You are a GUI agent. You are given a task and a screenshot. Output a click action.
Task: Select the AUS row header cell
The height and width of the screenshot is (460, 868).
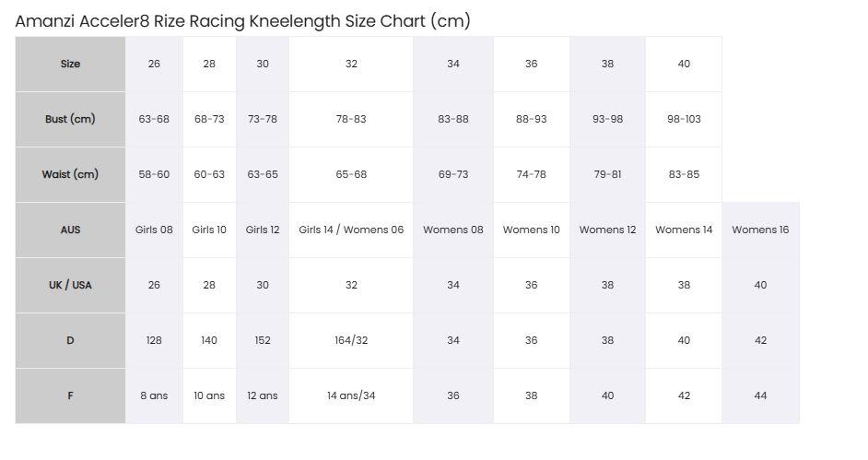(x=70, y=230)
